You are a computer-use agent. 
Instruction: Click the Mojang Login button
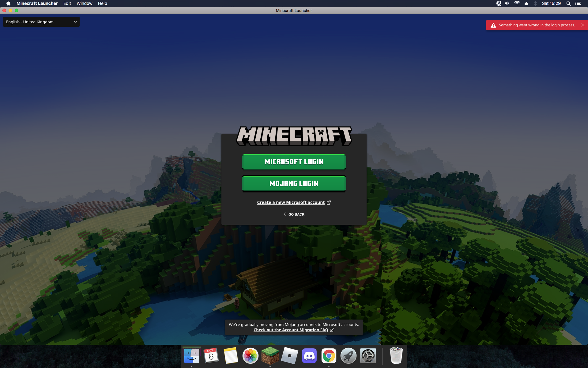tap(294, 183)
